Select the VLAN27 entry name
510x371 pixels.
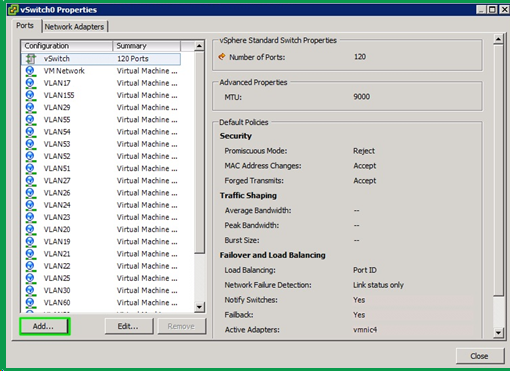coord(57,181)
